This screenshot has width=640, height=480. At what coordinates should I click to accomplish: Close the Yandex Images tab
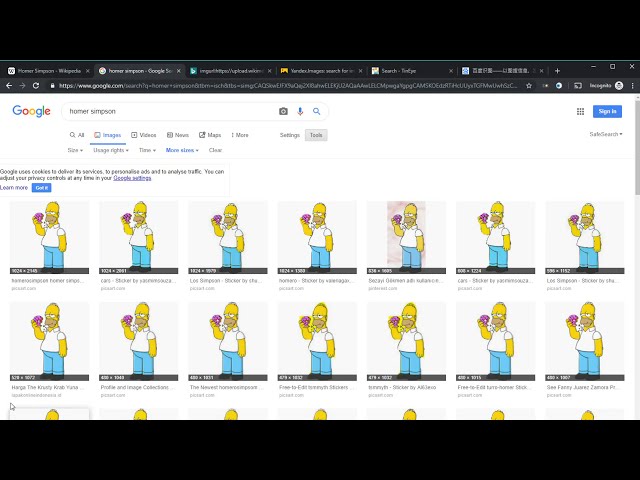(x=360, y=71)
